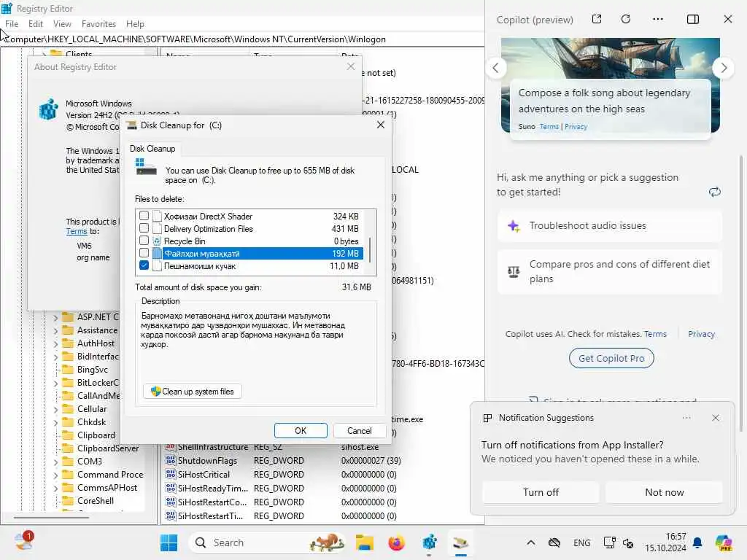Open Windows Start menu
Image resolution: width=747 pixels, height=560 pixels.
coord(169,542)
